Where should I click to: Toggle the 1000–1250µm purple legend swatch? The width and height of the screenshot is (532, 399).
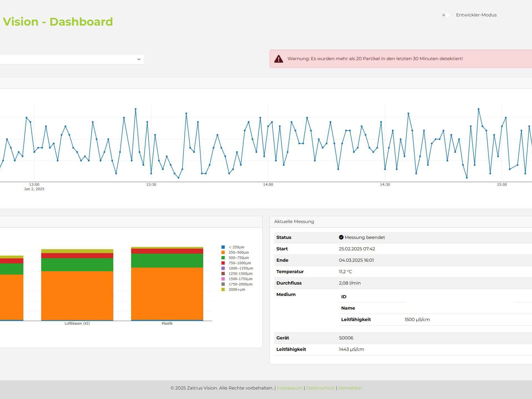pyautogui.click(x=223, y=268)
